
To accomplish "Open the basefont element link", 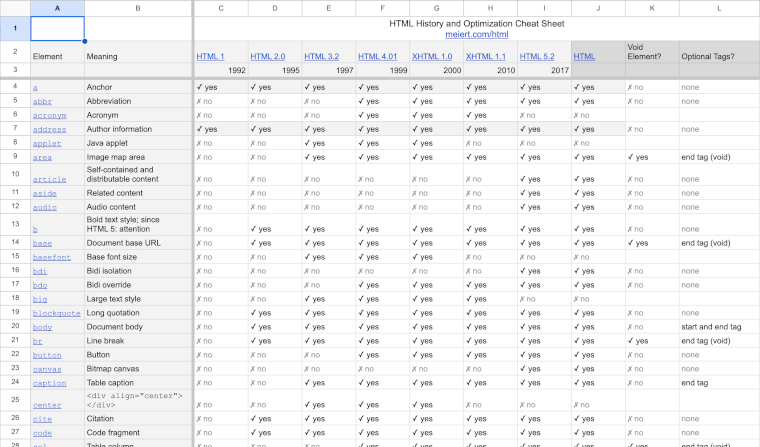I will [x=52, y=257].
